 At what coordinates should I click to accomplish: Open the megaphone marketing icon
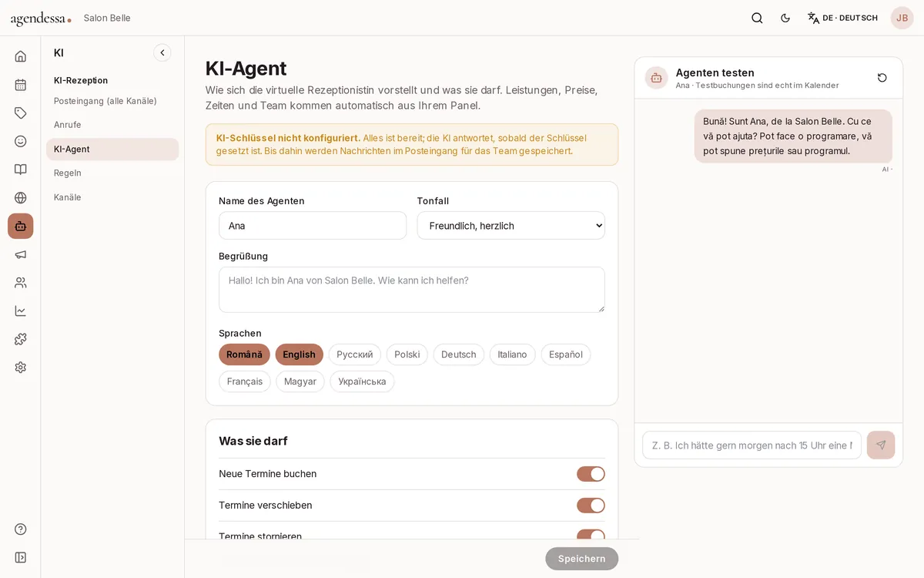click(21, 254)
